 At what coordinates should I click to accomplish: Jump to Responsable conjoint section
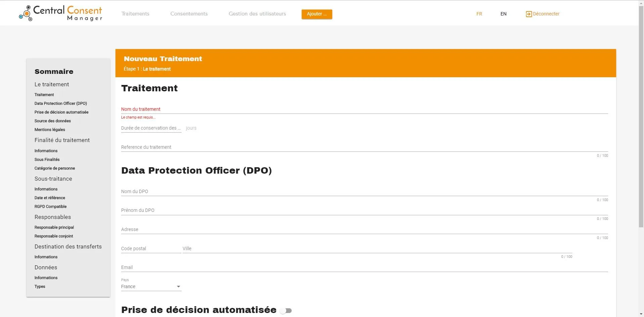pyautogui.click(x=54, y=236)
